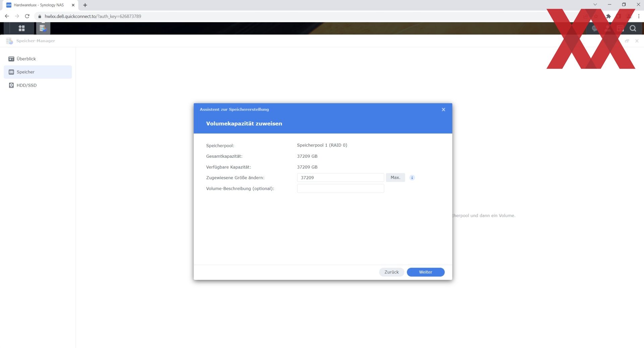
Task: Click the tab search chevron in Chrome
Action: (595, 5)
